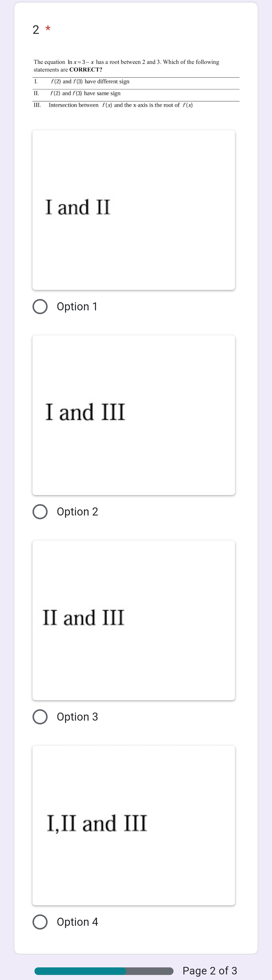
Task: Click the form page progress bar
Action: 104,971
